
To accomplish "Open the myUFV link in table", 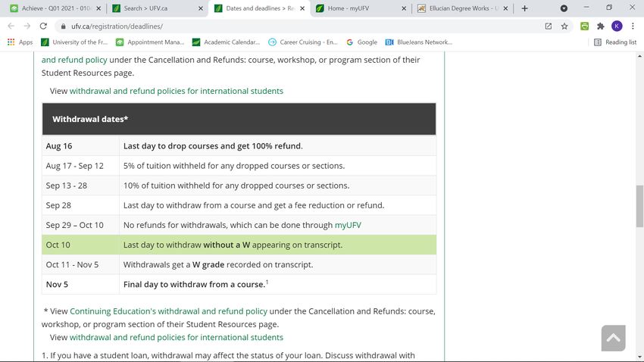I will (x=348, y=225).
